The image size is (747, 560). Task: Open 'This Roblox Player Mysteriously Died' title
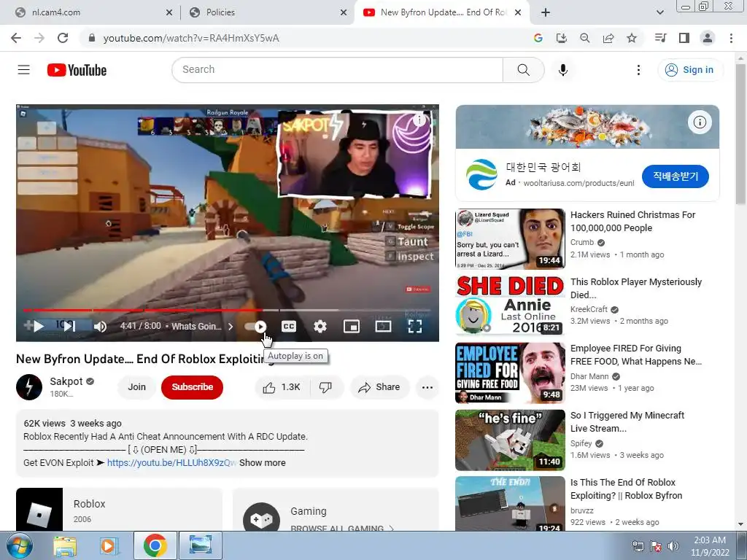pyautogui.click(x=636, y=288)
